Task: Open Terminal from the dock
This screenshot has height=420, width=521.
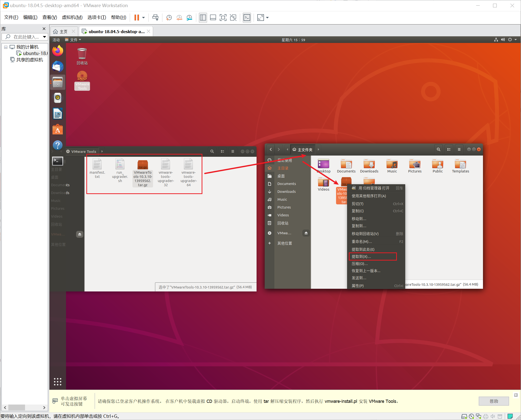Action: [58, 161]
